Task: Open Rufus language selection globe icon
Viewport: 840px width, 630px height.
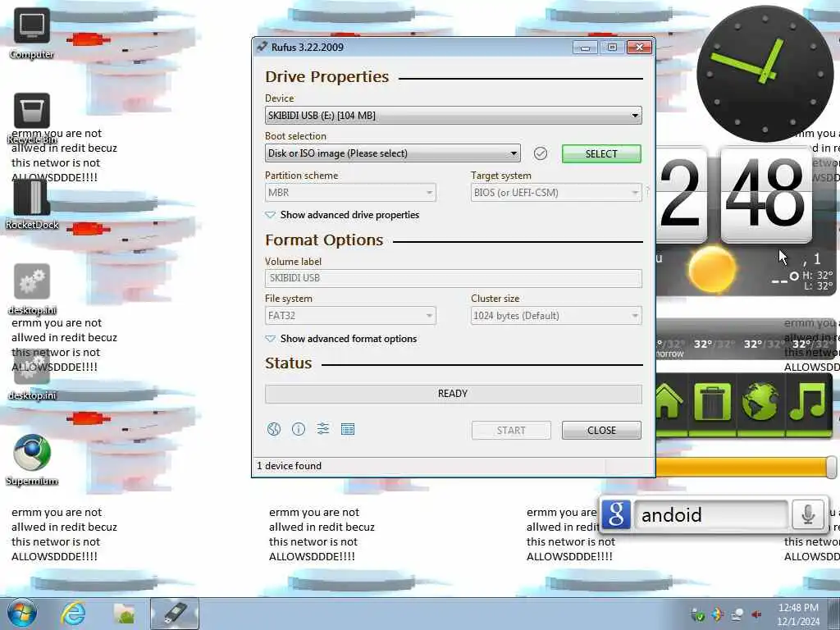Action: tap(274, 429)
